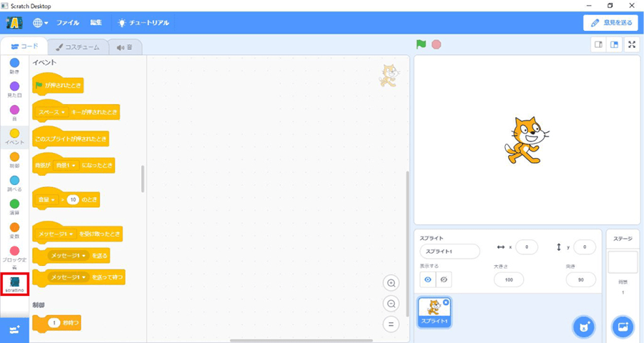Delete スプライト1 with its x button
This screenshot has height=343, width=644.
(446, 302)
